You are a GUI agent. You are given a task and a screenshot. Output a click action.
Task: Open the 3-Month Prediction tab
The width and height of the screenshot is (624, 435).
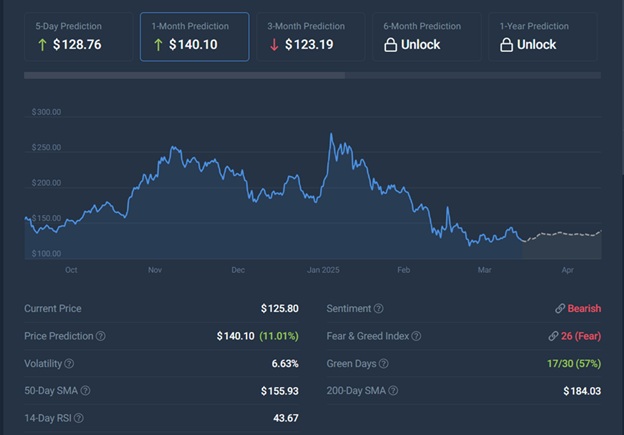311,37
